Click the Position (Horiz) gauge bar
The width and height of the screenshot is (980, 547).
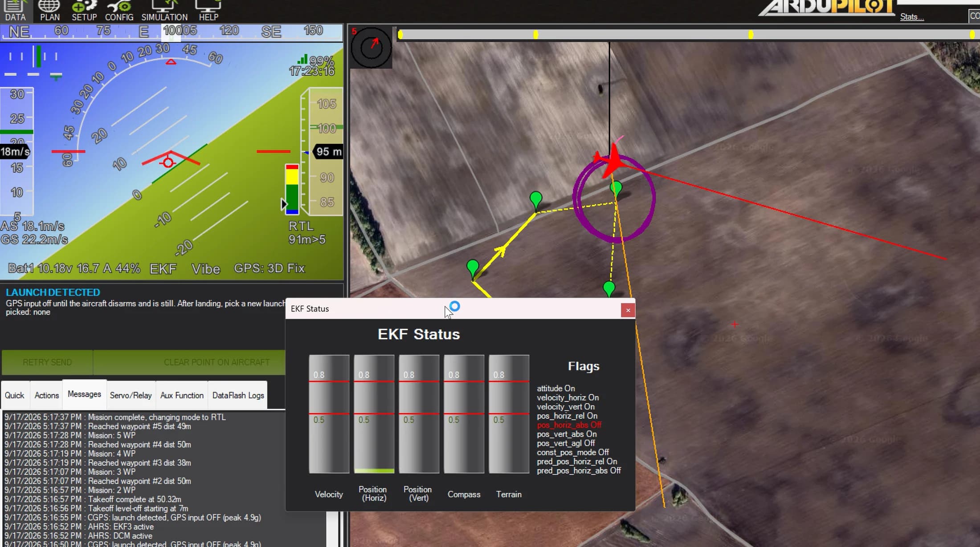[374, 414]
